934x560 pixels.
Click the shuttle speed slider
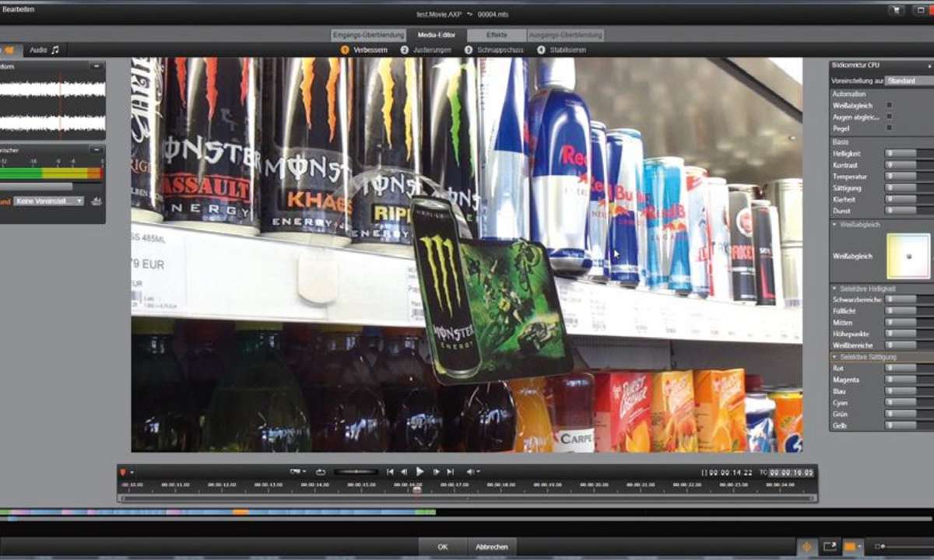[356, 472]
